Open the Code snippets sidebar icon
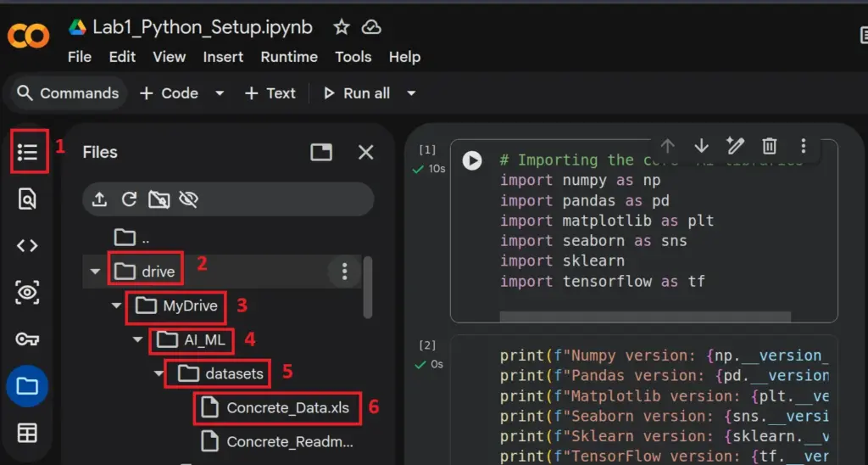This screenshot has width=868, height=465. coord(27,245)
